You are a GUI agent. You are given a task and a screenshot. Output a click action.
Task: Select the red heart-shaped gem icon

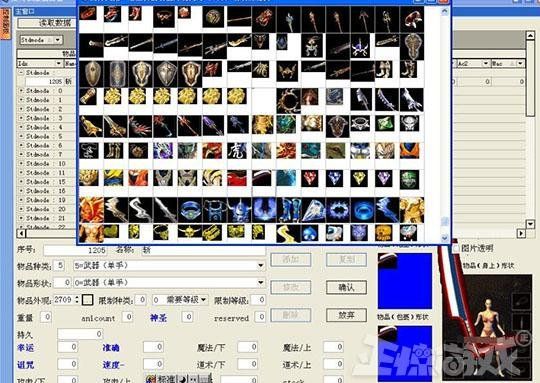click(310, 178)
